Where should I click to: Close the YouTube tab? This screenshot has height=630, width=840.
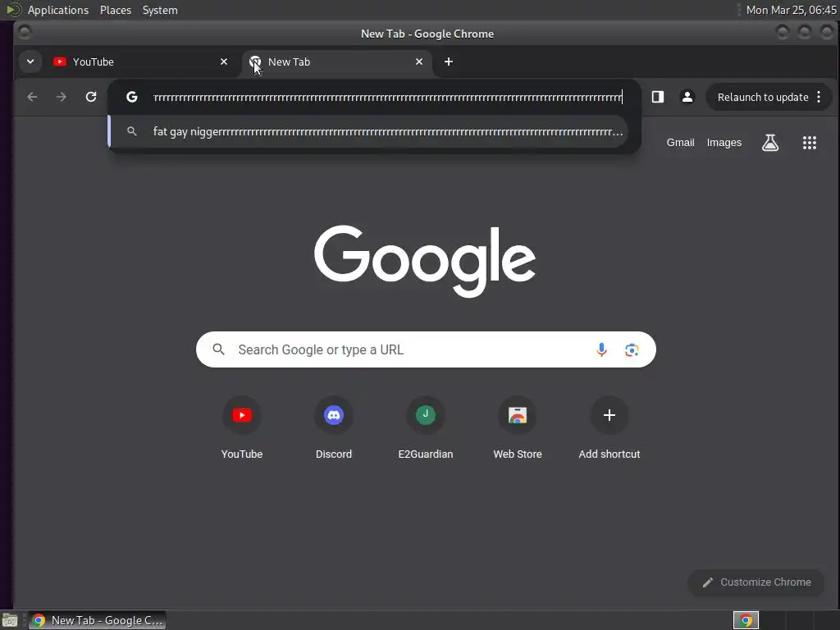(224, 62)
